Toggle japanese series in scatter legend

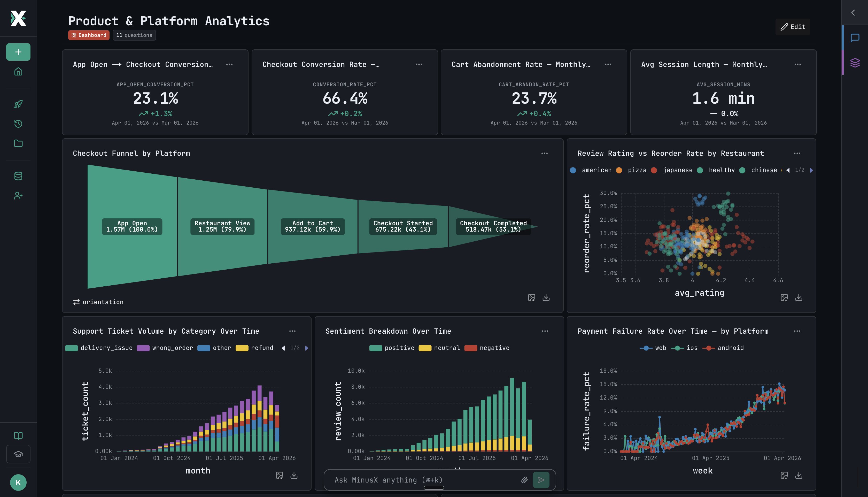click(x=672, y=170)
